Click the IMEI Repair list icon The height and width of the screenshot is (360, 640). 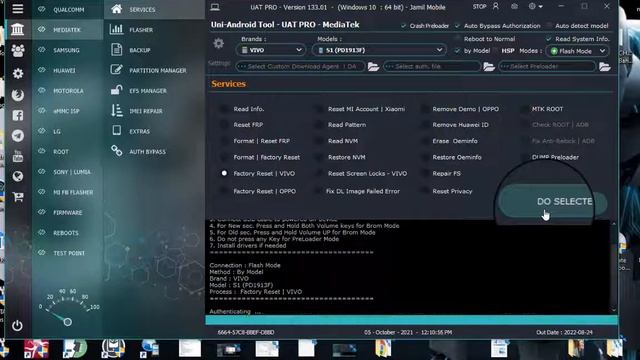tap(116, 110)
